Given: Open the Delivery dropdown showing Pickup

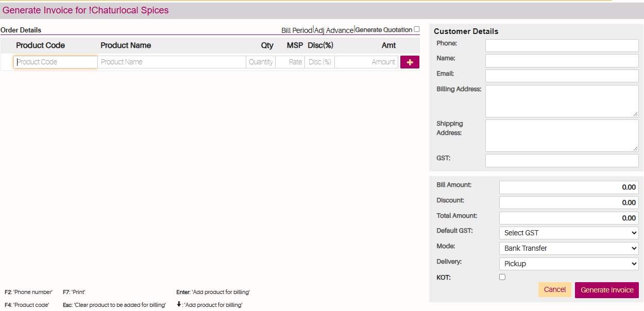Looking at the screenshot, I should point(569,264).
